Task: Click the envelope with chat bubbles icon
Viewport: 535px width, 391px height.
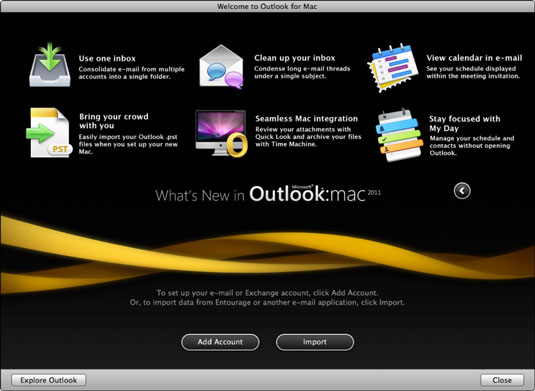Action: coord(221,67)
